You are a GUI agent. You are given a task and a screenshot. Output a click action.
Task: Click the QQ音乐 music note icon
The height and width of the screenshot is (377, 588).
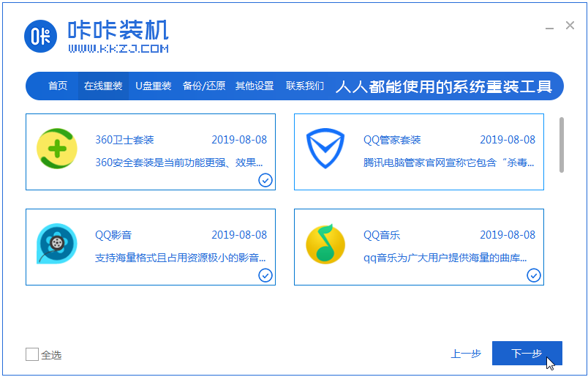point(325,245)
